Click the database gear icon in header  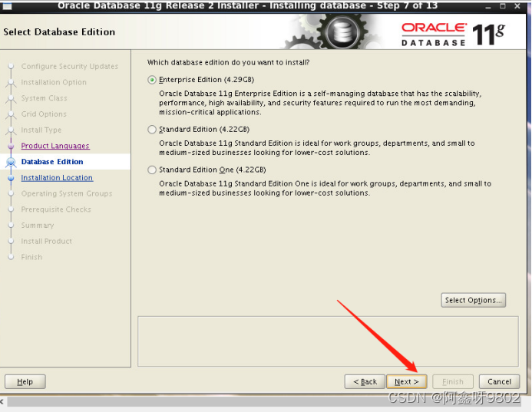point(342,32)
